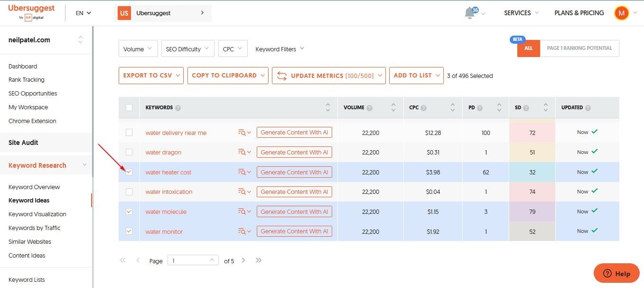Generate Content With AI for water monitor
Image resolution: width=644 pixels, height=288 pixels.
coord(294,231)
